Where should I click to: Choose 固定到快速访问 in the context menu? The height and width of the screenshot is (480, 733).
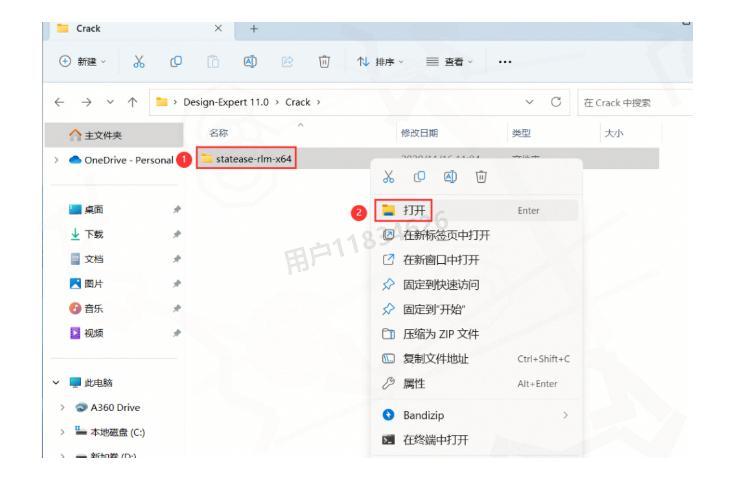coord(476,285)
